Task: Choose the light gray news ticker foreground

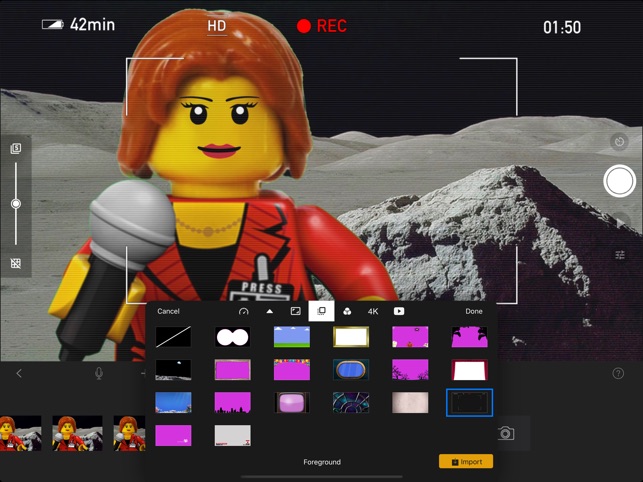Action: (x=233, y=435)
